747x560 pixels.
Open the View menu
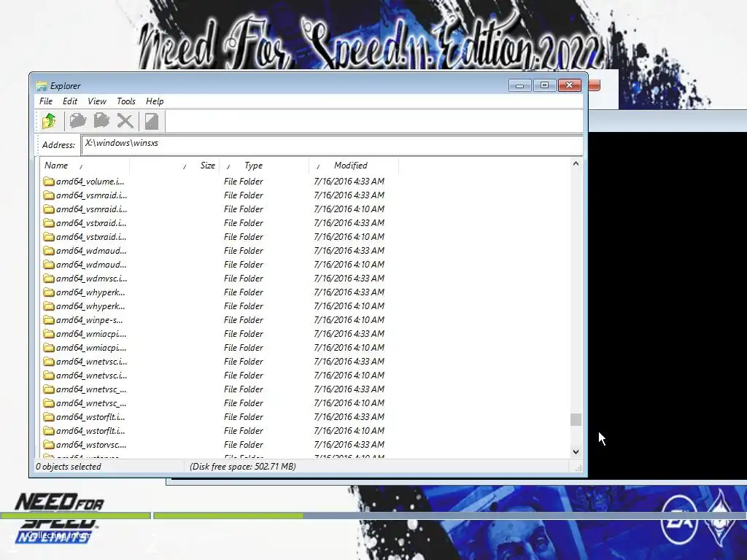pos(97,101)
